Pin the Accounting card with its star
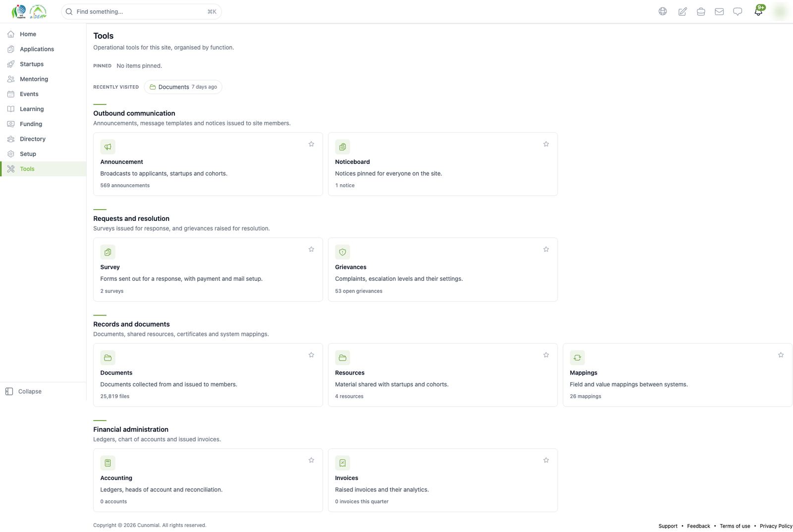This screenshot has width=793, height=532. click(x=311, y=460)
